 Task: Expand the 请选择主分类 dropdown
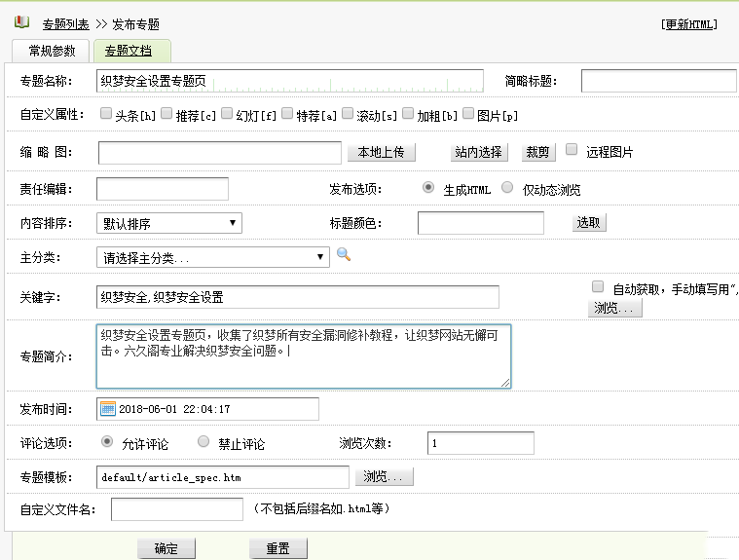(213, 257)
